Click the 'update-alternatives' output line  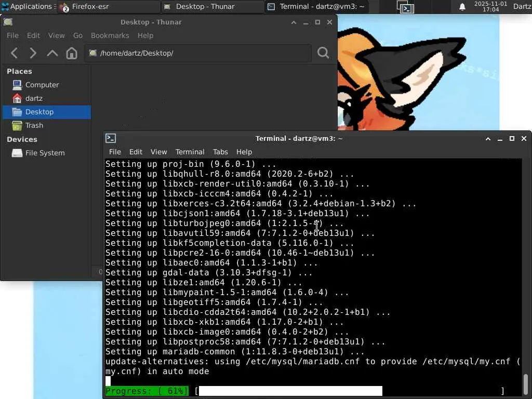point(313,367)
